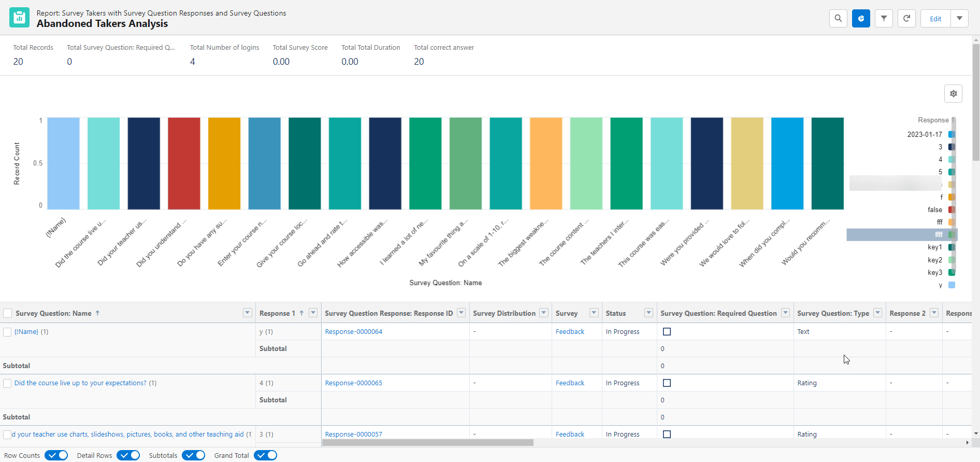Click sort arrow on Response 1 column
Image resolution: width=980 pixels, height=462 pixels.
pyautogui.click(x=301, y=313)
